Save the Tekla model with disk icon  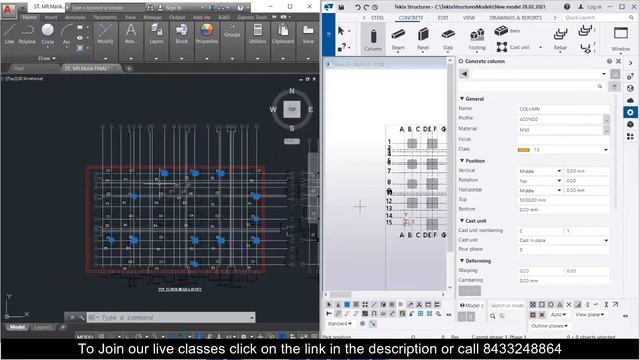pyautogui.click(x=341, y=7)
